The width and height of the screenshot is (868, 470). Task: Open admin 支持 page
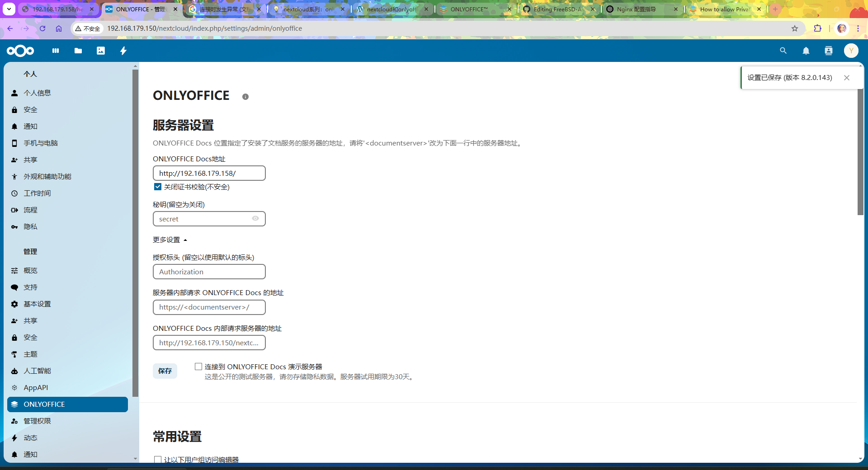67,287
